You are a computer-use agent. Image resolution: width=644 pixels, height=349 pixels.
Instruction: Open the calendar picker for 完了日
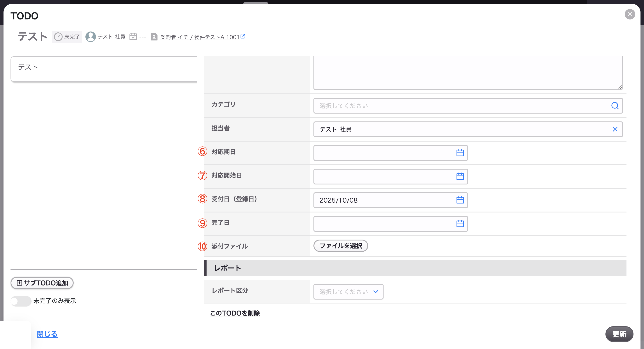coord(460,224)
